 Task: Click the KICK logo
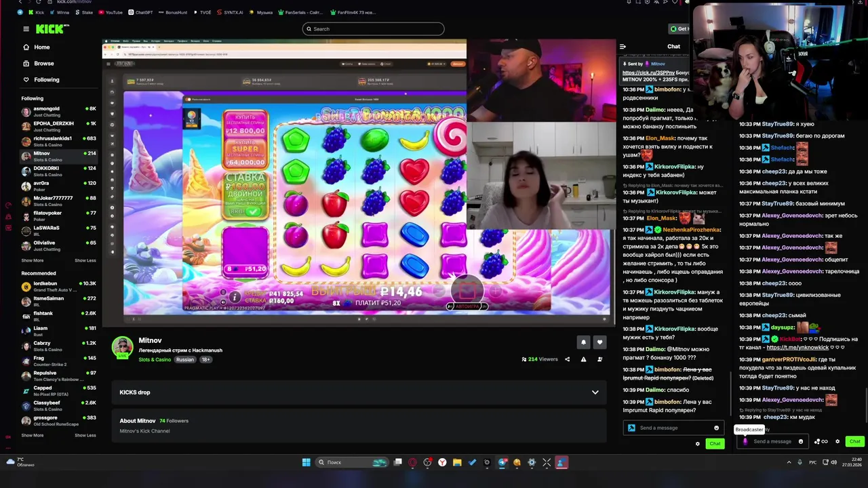[52, 29]
